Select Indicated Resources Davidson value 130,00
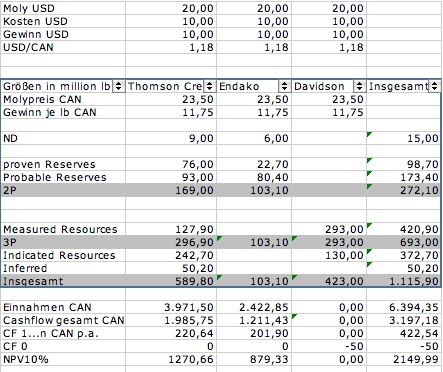Screen dimensions: 443x372 [x=329, y=255]
